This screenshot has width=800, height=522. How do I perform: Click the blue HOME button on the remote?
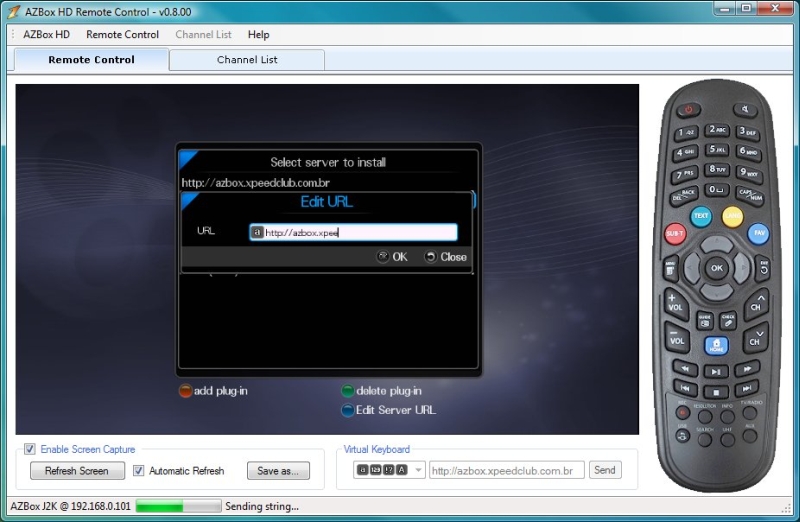point(716,345)
